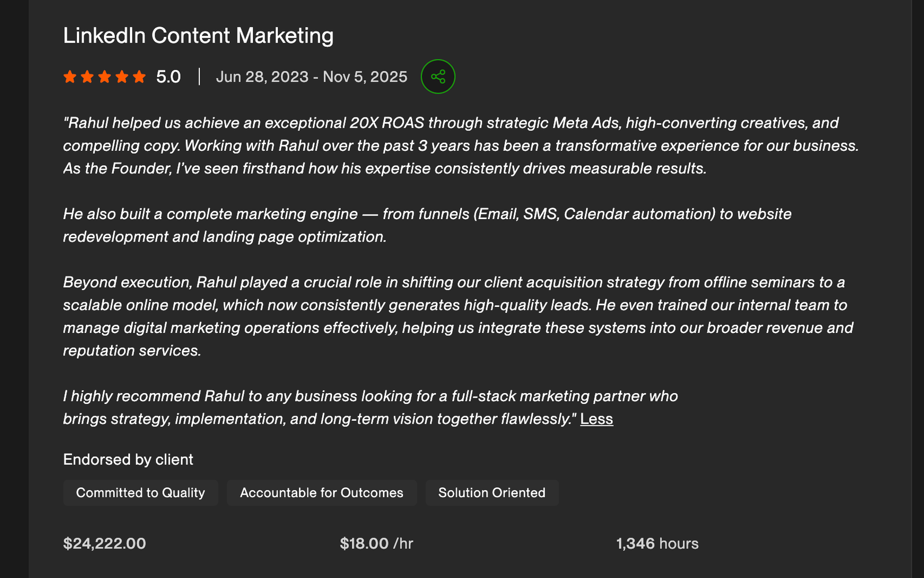Click the review paragraph mentioning 20X ROAS
The image size is (924, 578).
(x=461, y=146)
